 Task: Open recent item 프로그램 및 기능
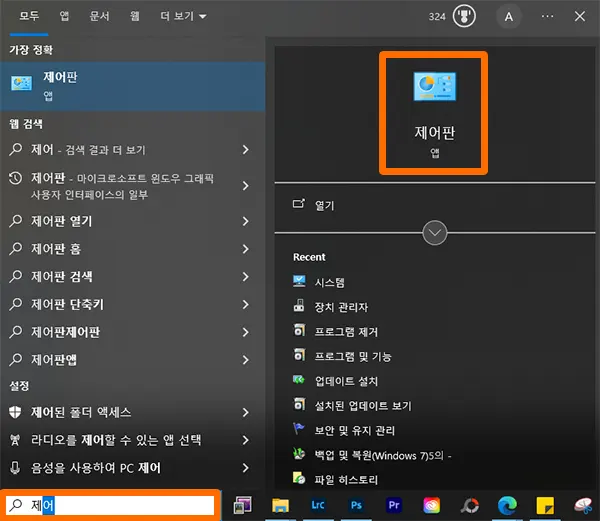tap(342, 356)
